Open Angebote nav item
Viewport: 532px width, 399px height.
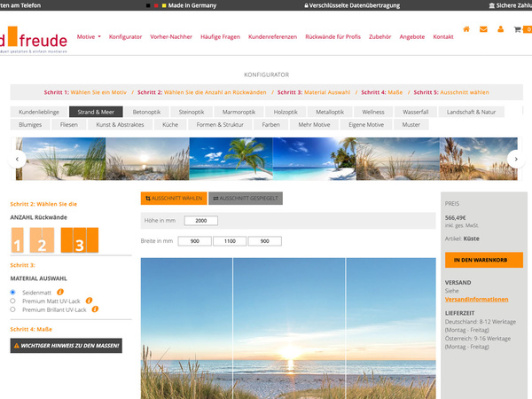point(412,36)
